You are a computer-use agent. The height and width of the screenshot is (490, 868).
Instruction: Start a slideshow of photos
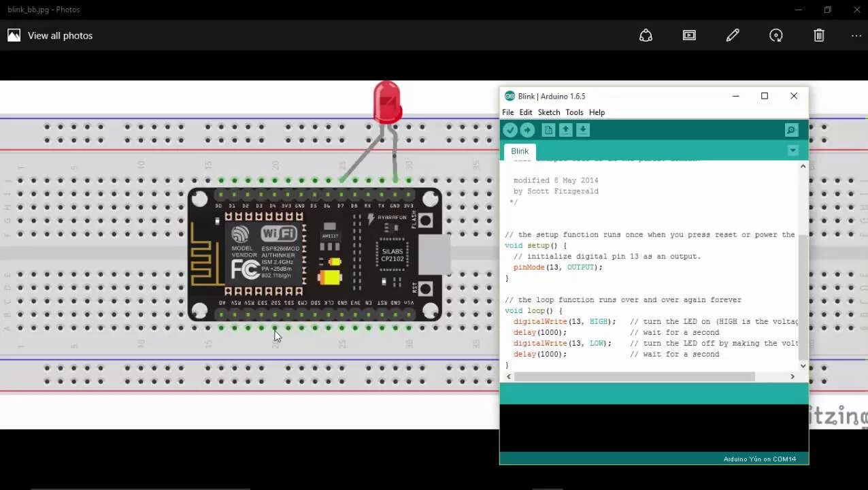689,35
